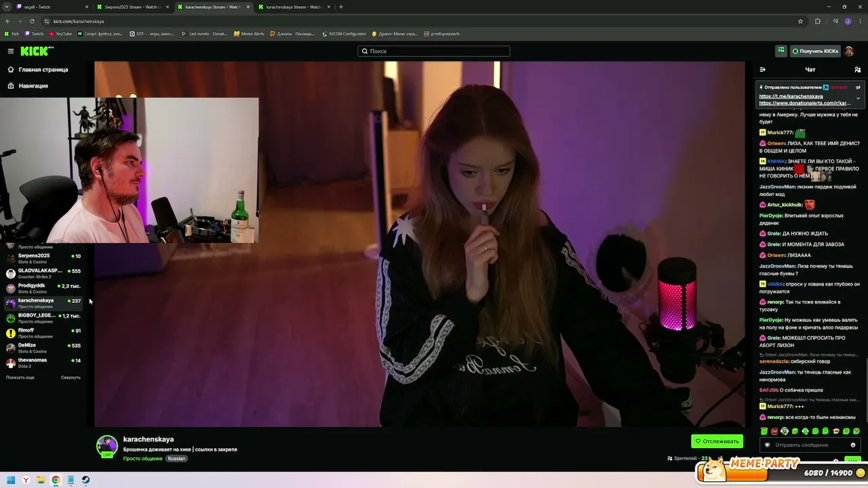
Task: Open a new browser tab
Action: tap(341, 7)
